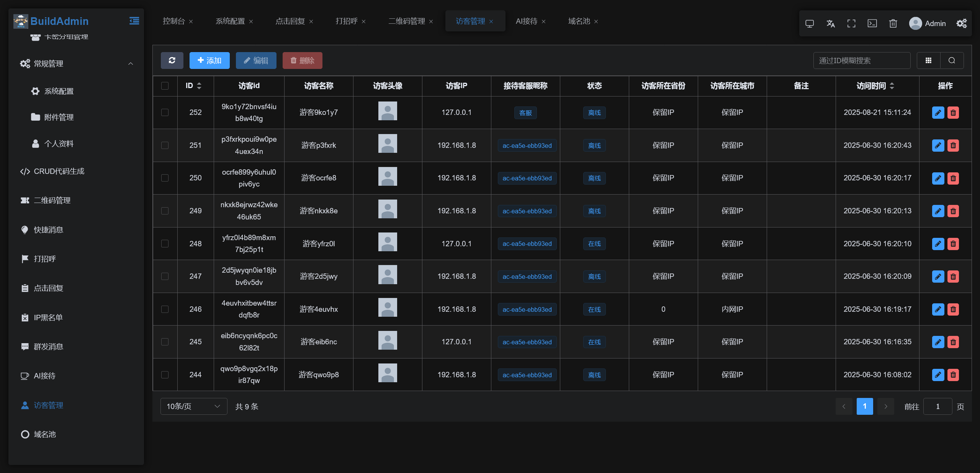
Task: Open IP黑名单 in the sidebar menu
Action: pos(48,318)
